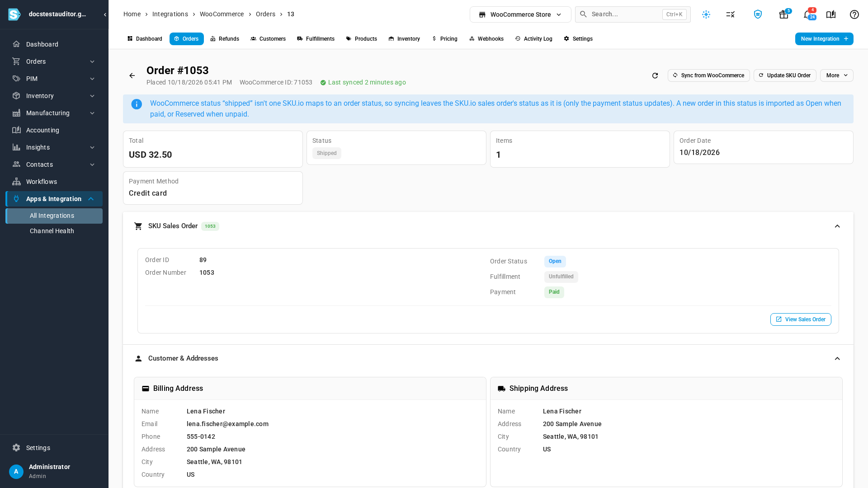868x488 pixels.
Task: Collapse the Customer & Addresses section
Action: point(837,359)
